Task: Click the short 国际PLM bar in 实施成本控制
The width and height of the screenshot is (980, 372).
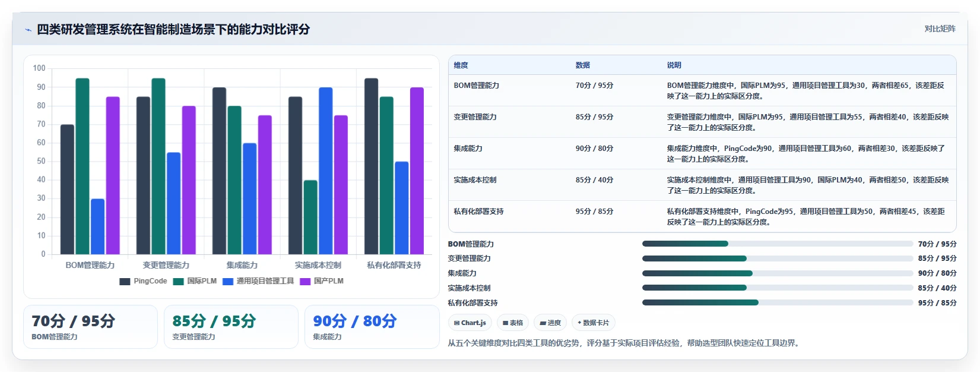Action: coord(310,217)
